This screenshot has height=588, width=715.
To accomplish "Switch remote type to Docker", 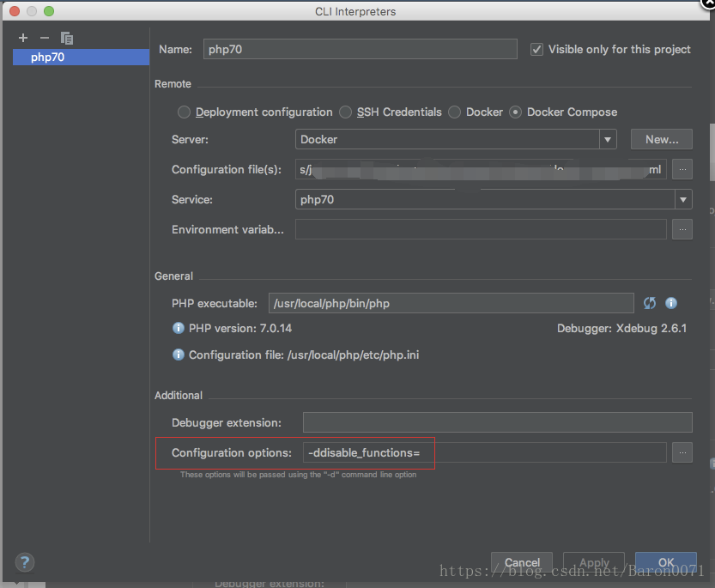I will [x=454, y=112].
